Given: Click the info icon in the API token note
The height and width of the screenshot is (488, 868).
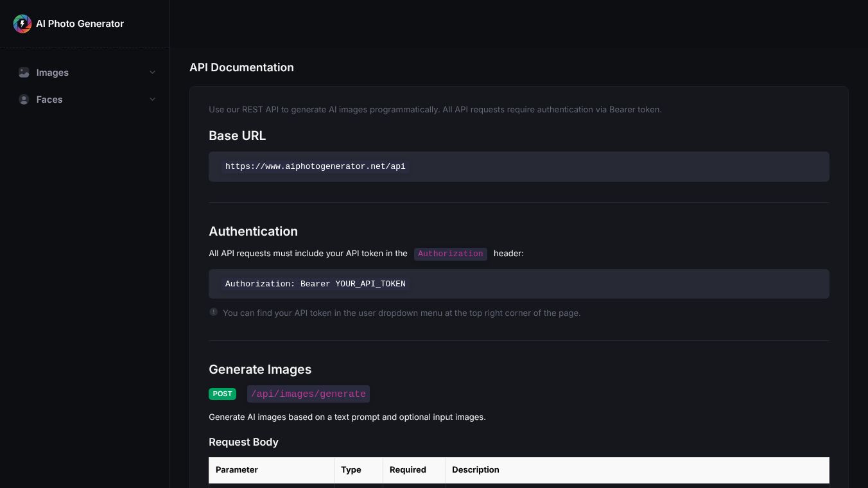Looking at the screenshot, I should [214, 311].
